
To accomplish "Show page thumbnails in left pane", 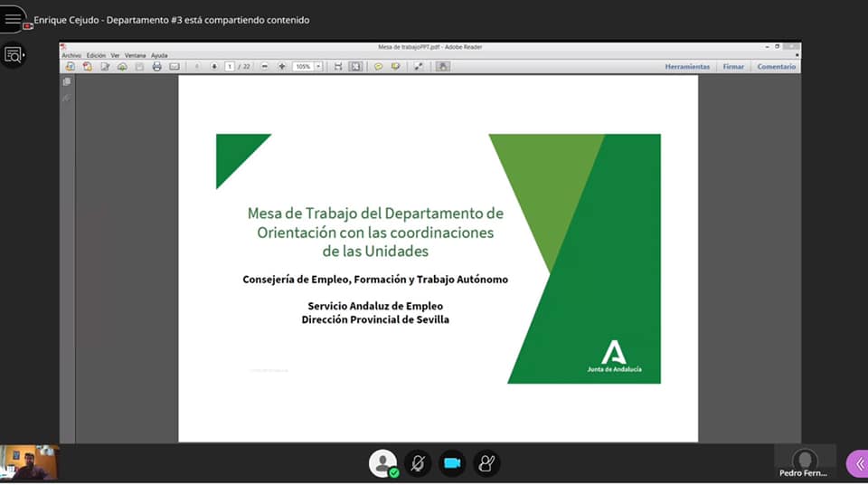I will click(x=67, y=82).
